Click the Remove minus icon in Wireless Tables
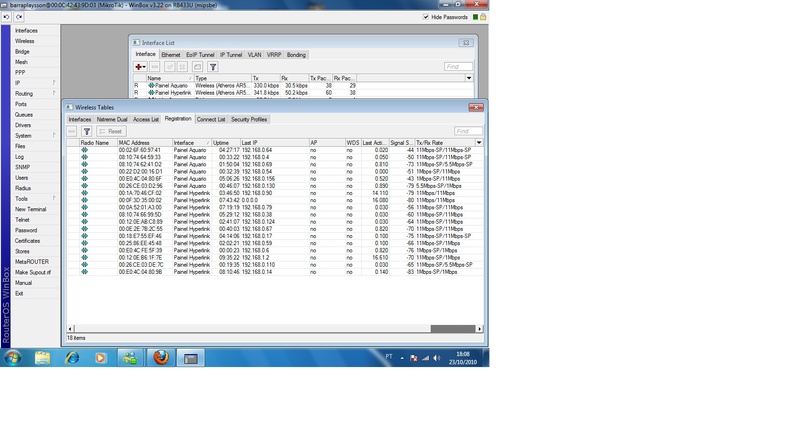 [71, 132]
